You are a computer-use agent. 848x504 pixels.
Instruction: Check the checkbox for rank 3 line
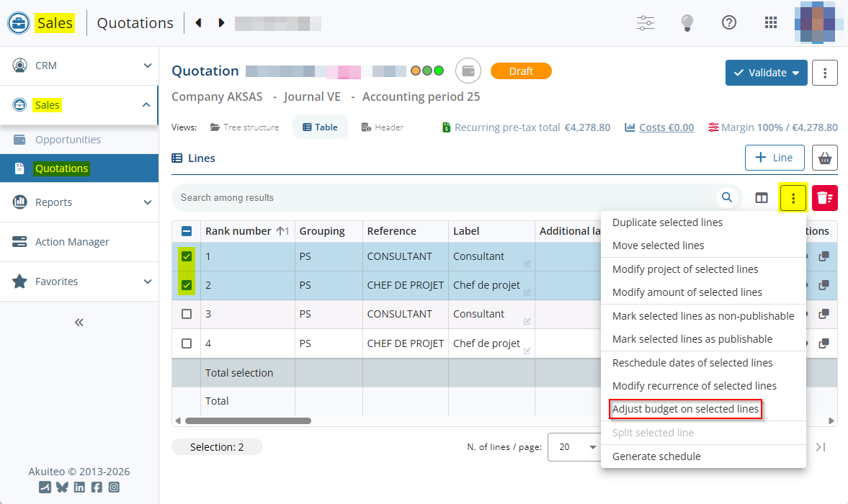coord(187,314)
